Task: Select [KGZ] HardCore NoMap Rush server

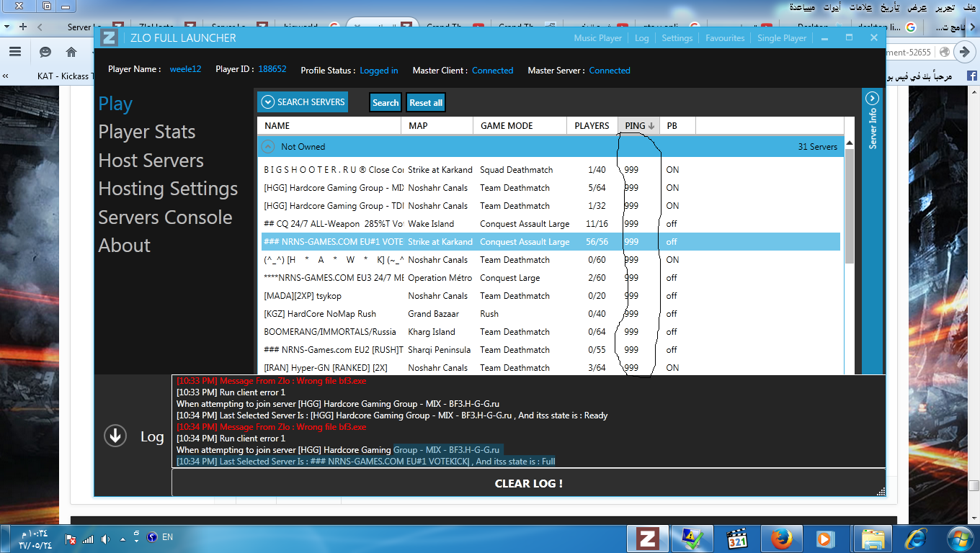Action: [x=549, y=314]
